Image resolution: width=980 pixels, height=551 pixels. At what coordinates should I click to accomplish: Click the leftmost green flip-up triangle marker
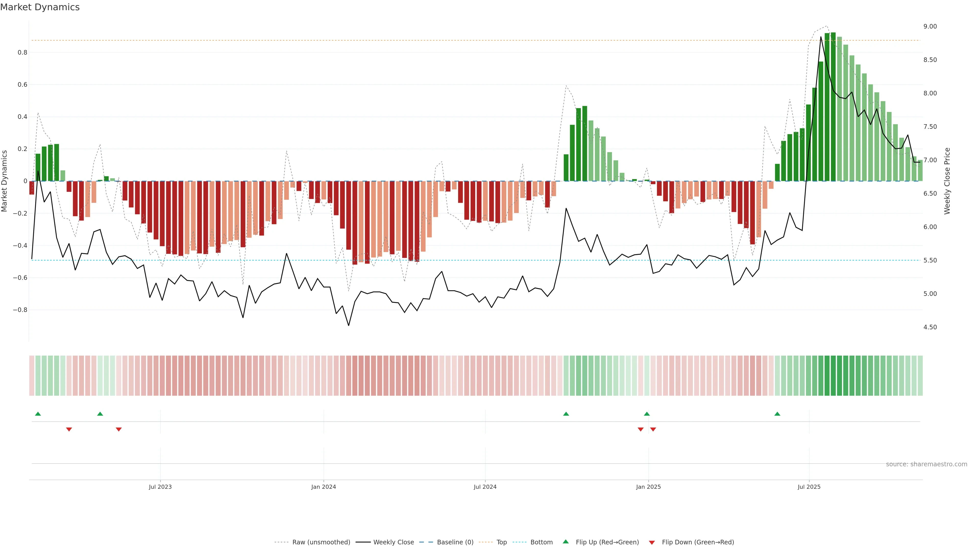pos(38,414)
